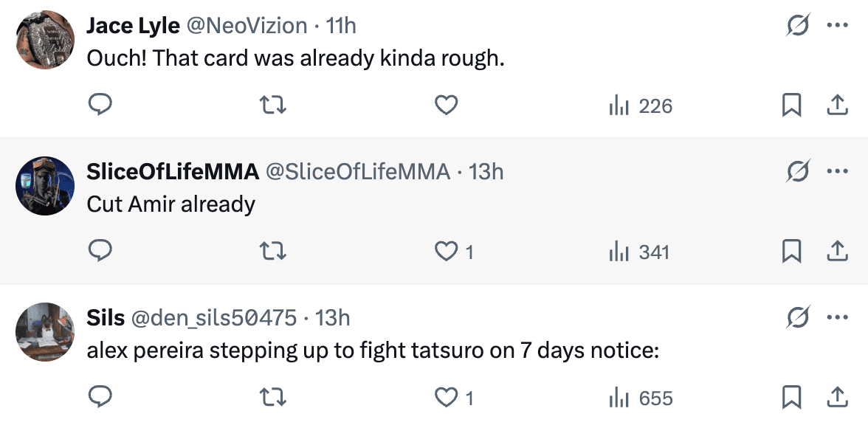The height and width of the screenshot is (428, 868).
Task: Open Grok icon on Jace Lyle's tweet
Action: [x=798, y=26]
